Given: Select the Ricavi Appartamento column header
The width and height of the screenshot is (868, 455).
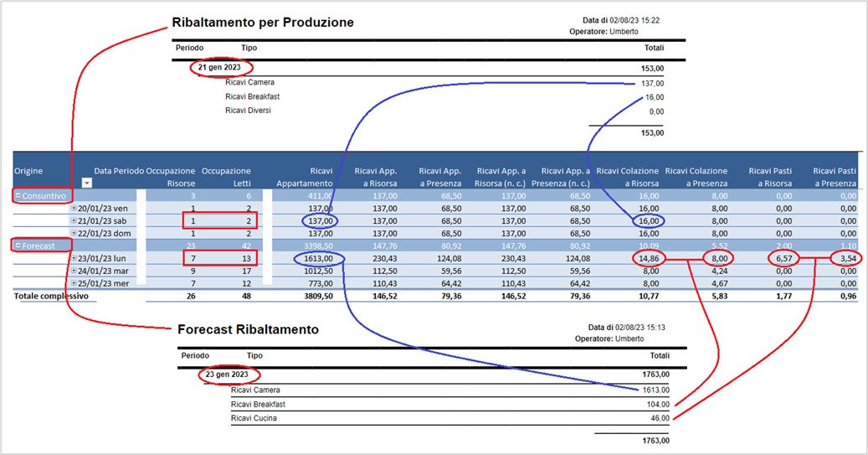Looking at the screenshot, I should coord(305,177).
